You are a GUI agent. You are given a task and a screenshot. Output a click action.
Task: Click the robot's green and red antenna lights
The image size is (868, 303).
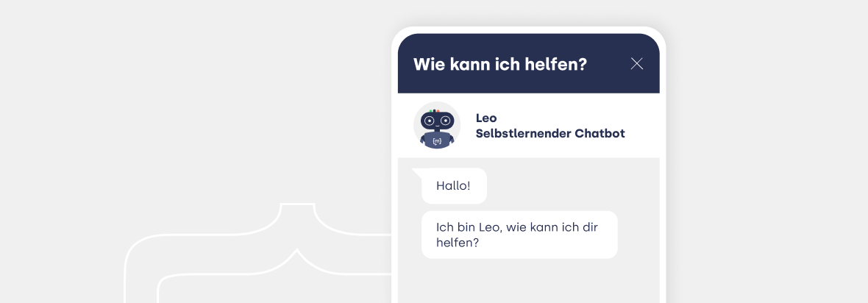pos(434,111)
